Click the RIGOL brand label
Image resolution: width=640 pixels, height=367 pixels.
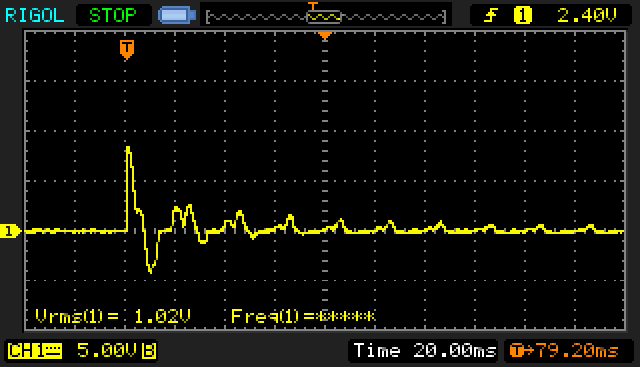click(x=34, y=16)
